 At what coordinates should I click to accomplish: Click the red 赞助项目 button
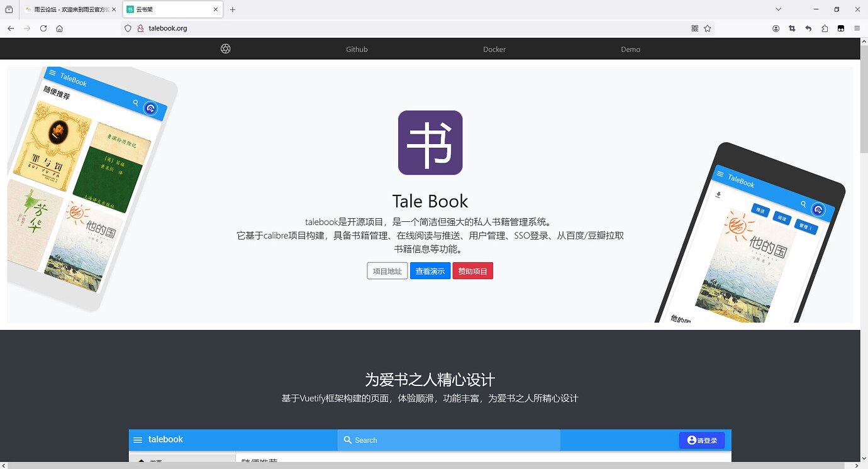coord(472,270)
